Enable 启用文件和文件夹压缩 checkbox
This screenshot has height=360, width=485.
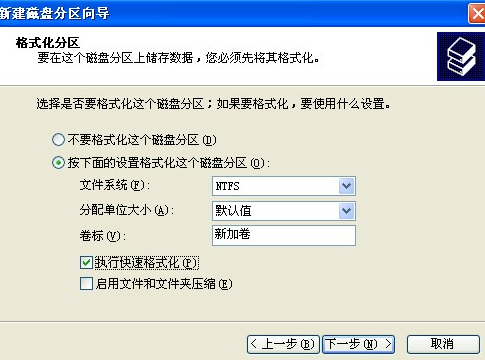86,284
